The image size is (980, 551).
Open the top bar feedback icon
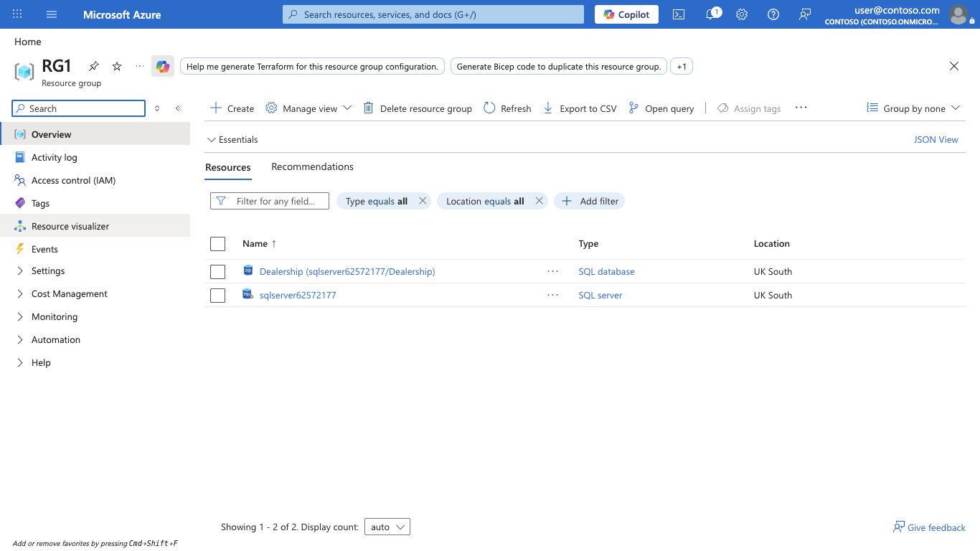(x=805, y=14)
